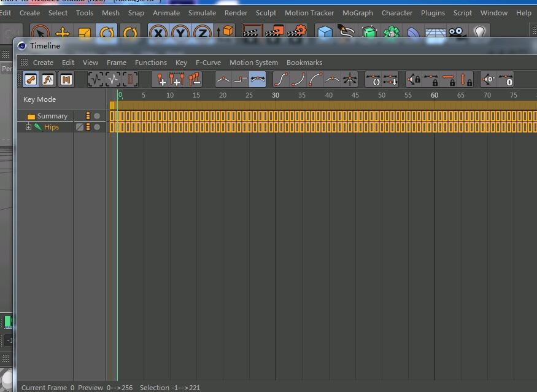Switch to F-Curve Mode icon
The image size is (537, 392).
[x=48, y=80]
